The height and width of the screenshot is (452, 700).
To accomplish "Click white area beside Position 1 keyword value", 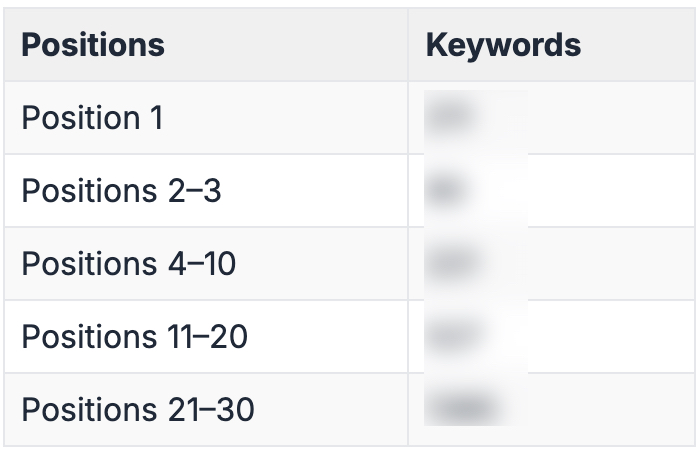I will [x=610, y=118].
